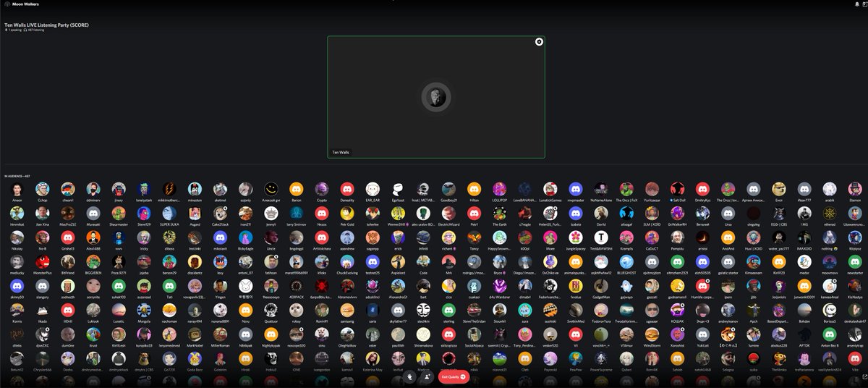Open the Moon Walkers server header

22,4
